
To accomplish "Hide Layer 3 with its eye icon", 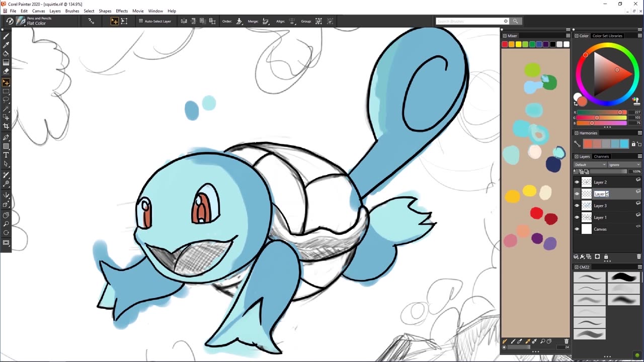I will coord(577,206).
